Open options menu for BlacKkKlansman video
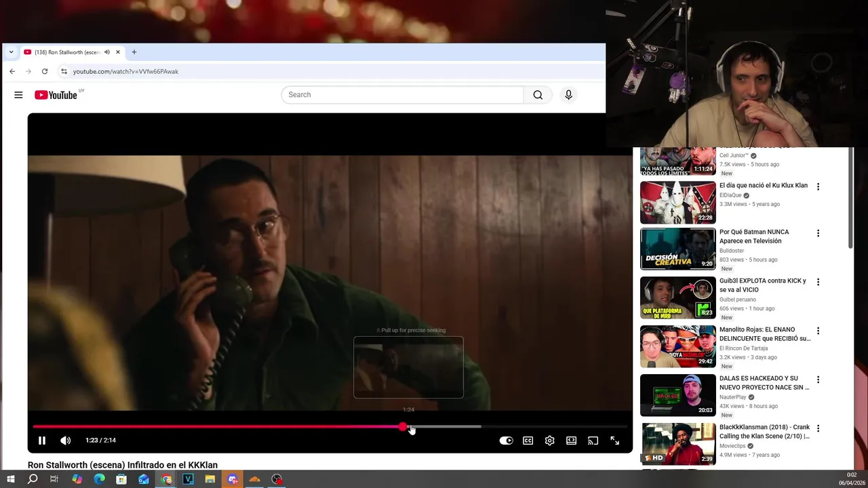The image size is (868, 488). click(x=818, y=428)
